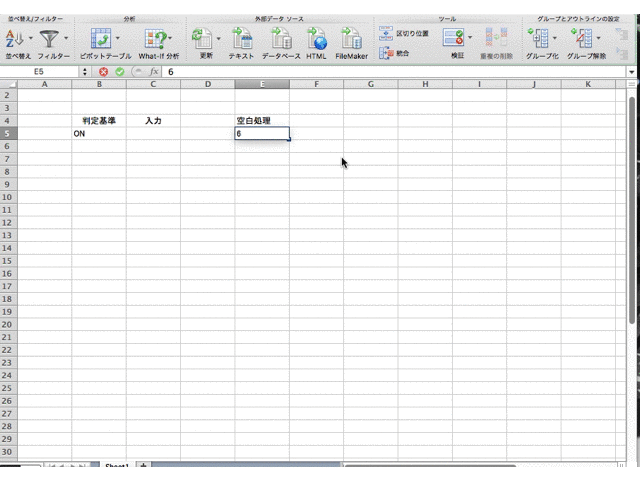Import data from Text (テキスト) source
The width and height of the screenshot is (640, 480).
[x=241, y=39]
